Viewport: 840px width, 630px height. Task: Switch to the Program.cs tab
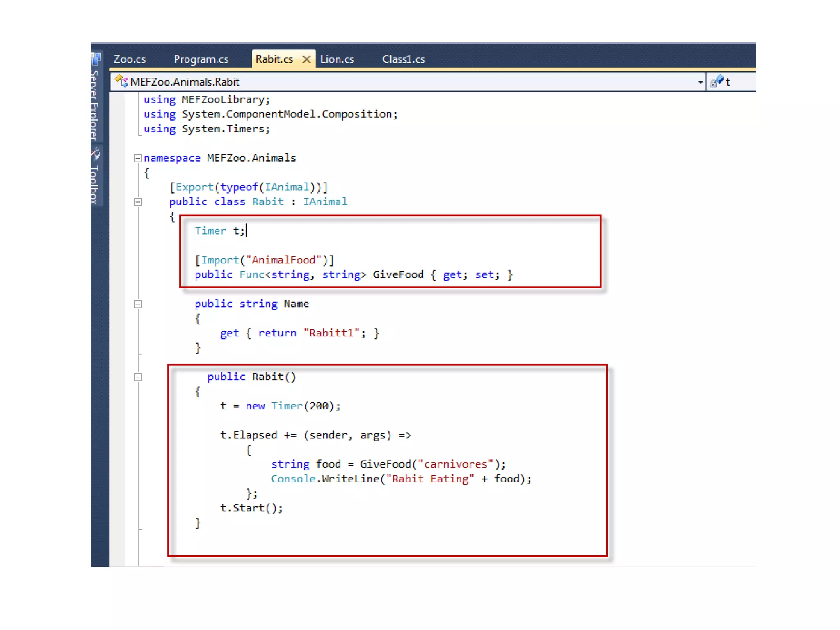point(201,59)
